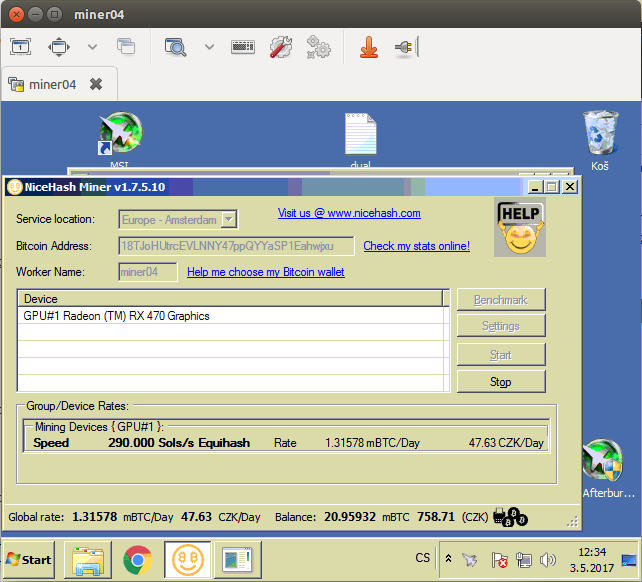
Task: Expand zoom options dropdown arrow
Action: [x=209, y=47]
